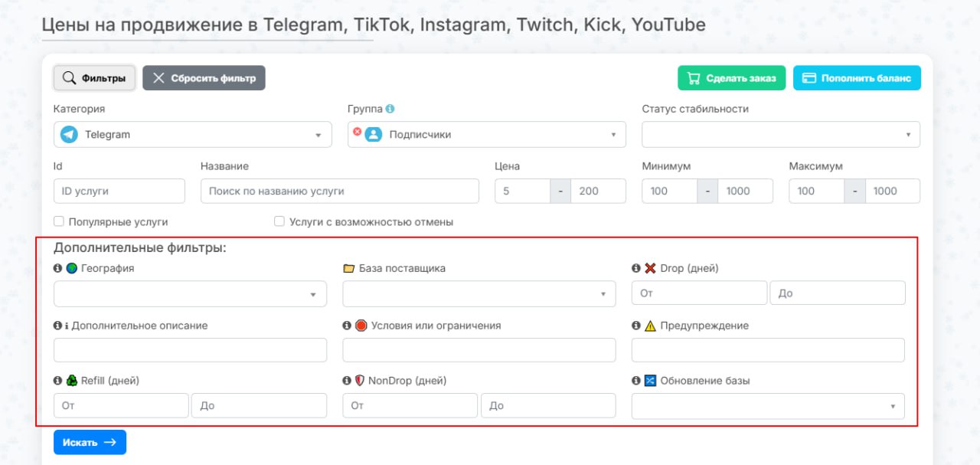Tick the Услуги с возможностью отмены checkbox

tap(279, 221)
